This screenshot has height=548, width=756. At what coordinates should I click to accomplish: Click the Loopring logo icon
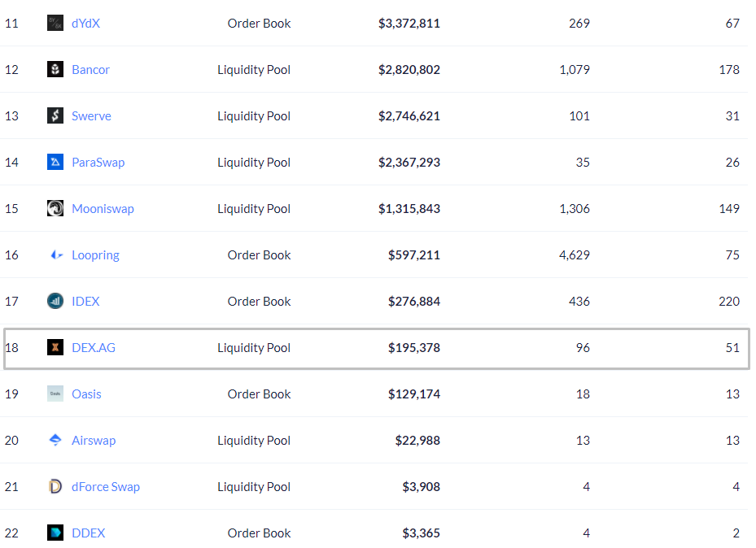(x=55, y=254)
